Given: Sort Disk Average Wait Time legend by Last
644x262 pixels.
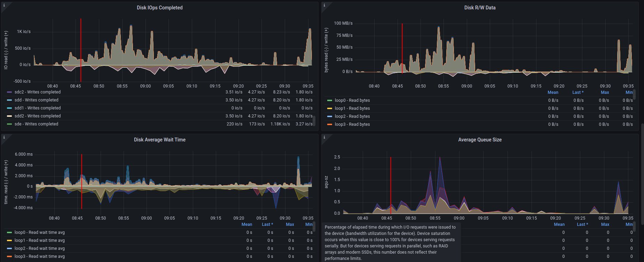Looking at the screenshot, I should click(x=267, y=224).
